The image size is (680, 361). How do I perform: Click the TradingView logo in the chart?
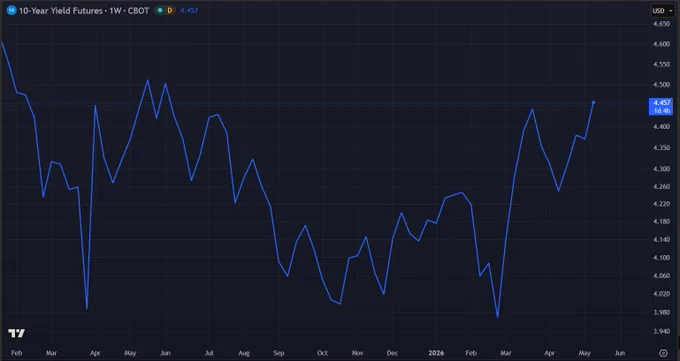(x=16, y=333)
